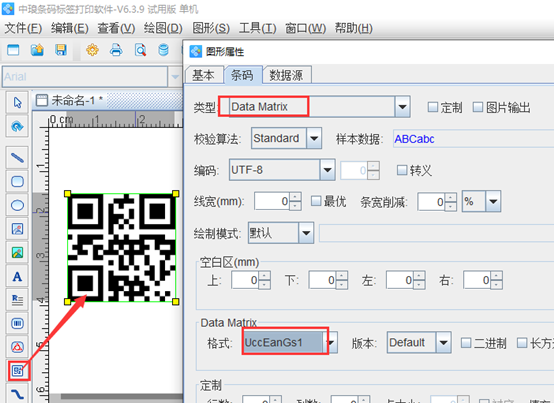Click the app icon in the 图形属性 dialog title
Screen dimensions: 554x403
coord(196,52)
